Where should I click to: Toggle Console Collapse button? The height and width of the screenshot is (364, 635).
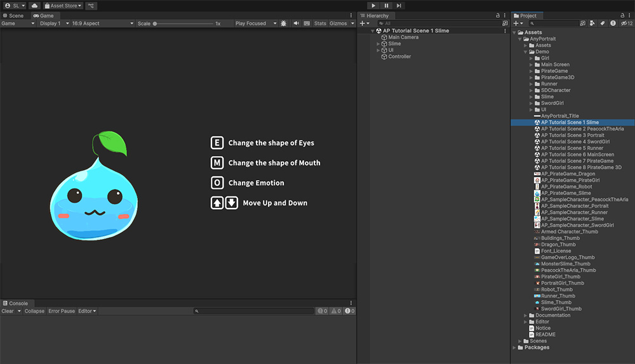pyautogui.click(x=34, y=311)
